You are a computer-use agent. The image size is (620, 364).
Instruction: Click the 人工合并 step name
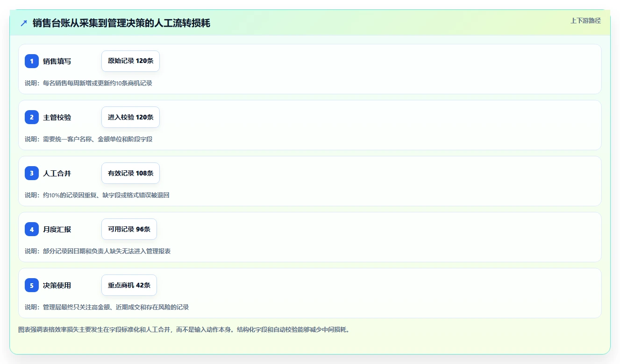(x=57, y=173)
